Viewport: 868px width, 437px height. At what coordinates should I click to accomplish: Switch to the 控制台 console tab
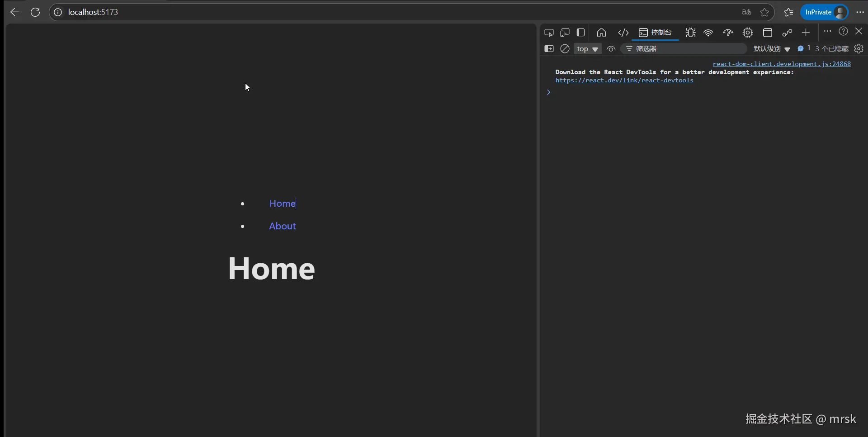655,33
